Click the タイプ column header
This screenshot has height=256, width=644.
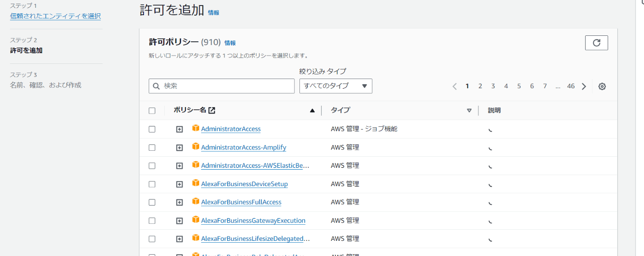point(340,110)
